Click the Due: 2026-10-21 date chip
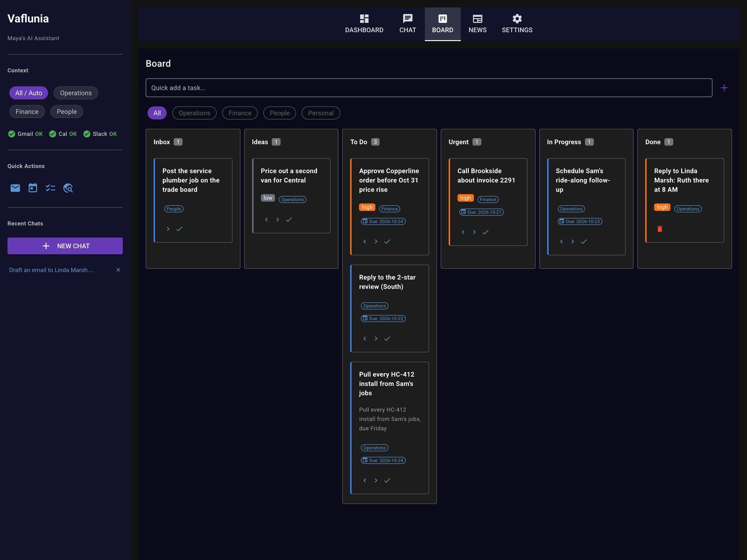Viewport: 747px width, 560px height. click(481, 212)
